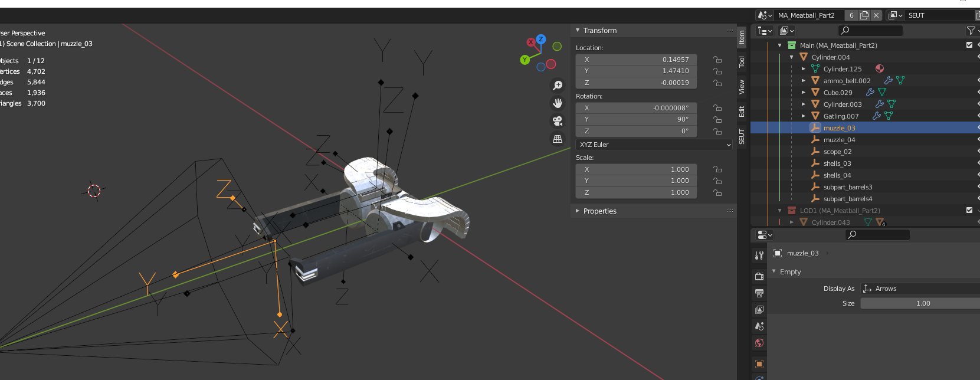Click the green Y axis on navigation gizmo

525,60
